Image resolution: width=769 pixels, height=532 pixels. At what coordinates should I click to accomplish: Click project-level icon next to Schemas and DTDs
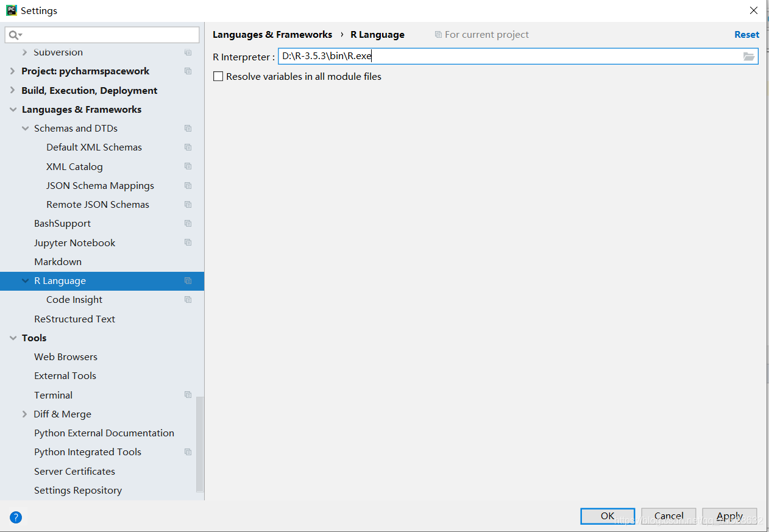[x=188, y=129]
